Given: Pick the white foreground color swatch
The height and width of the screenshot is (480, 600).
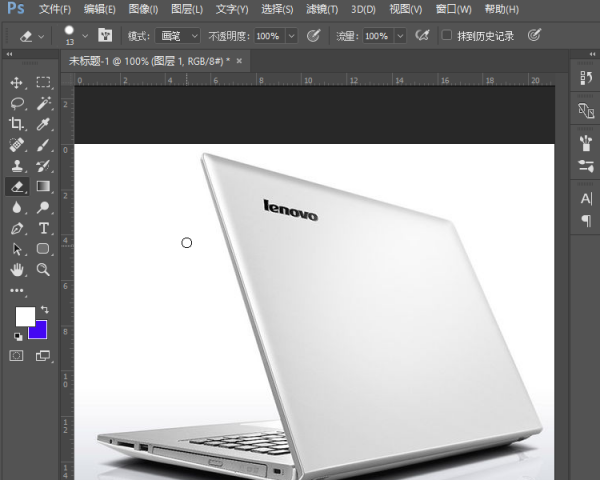Looking at the screenshot, I should pyautogui.click(x=25, y=316).
